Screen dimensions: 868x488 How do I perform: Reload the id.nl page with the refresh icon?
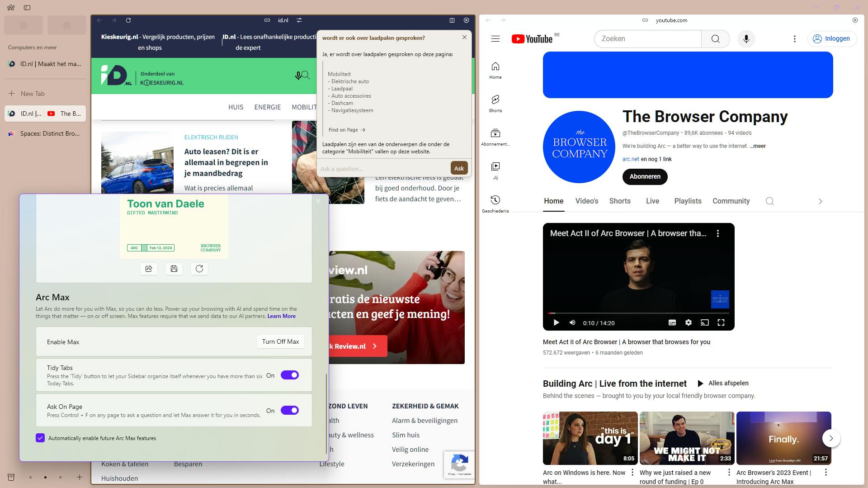point(128,20)
